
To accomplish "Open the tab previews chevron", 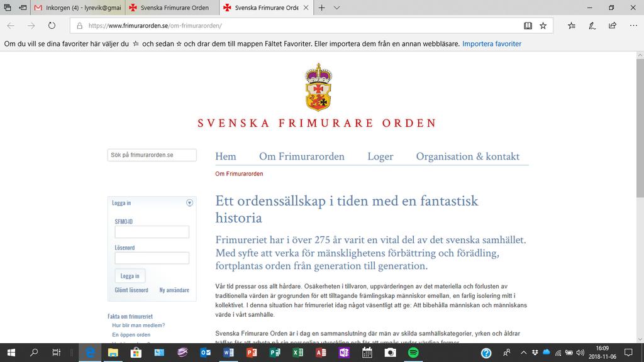I will point(337,8).
